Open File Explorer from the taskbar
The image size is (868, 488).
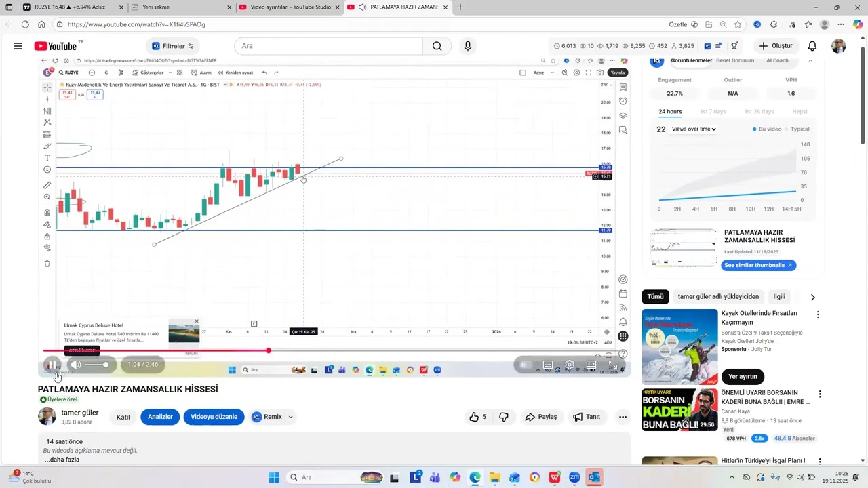point(494,477)
